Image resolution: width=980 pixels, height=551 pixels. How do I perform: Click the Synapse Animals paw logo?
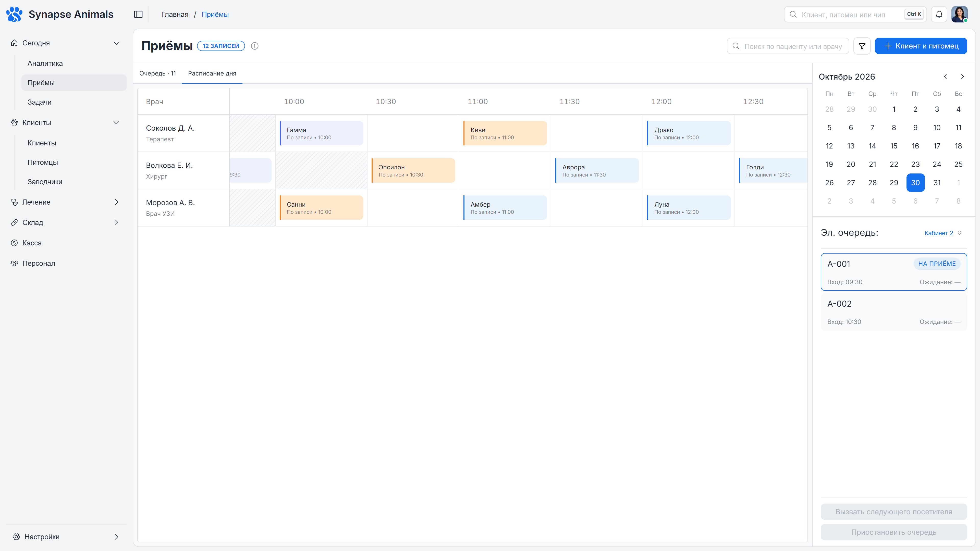[x=15, y=14]
